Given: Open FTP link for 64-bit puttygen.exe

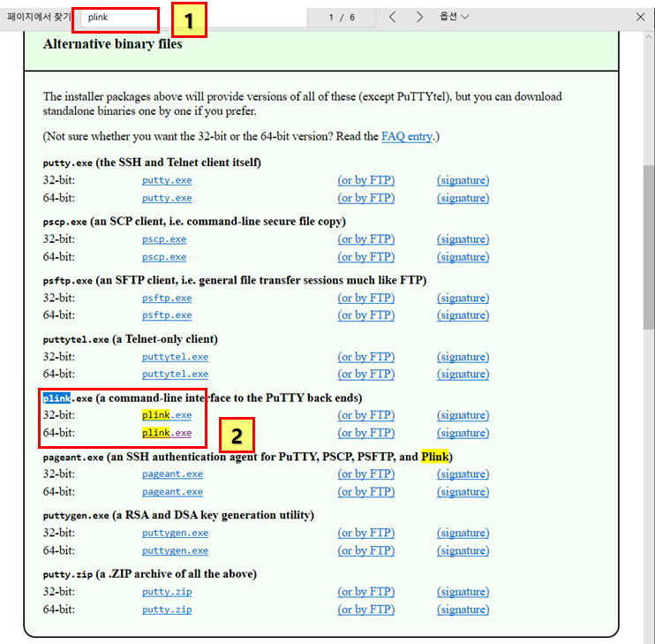Looking at the screenshot, I should pyautogui.click(x=366, y=551).
